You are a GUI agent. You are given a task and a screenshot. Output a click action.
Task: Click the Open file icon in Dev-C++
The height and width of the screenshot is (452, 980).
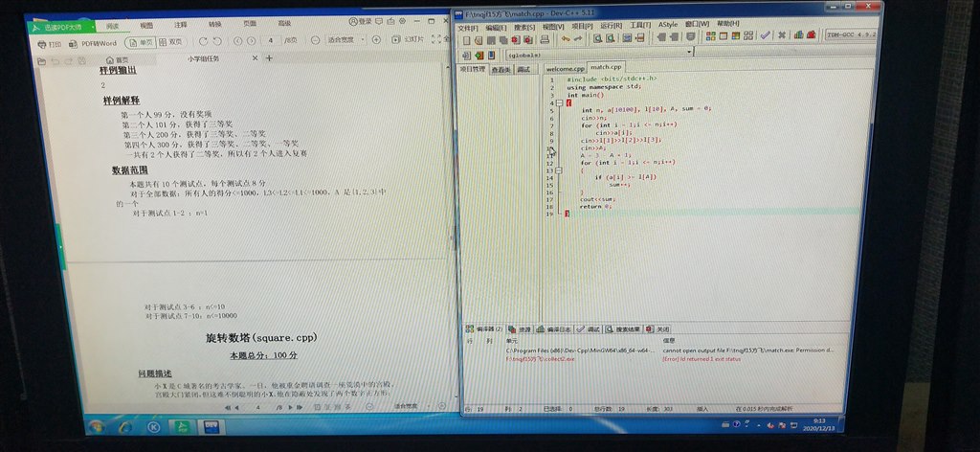click(479, 38)
